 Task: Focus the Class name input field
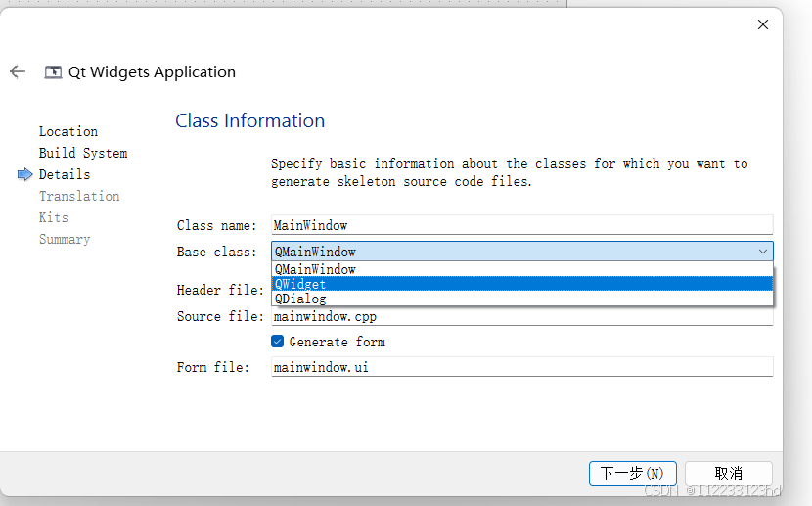[522, 225]
